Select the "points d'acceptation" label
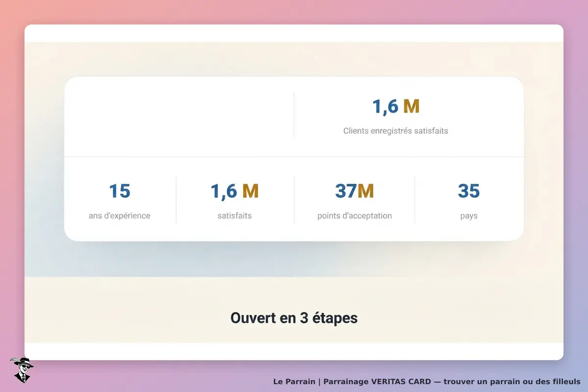588x392 pixels. pyautogui.click(x=354, y=216)
